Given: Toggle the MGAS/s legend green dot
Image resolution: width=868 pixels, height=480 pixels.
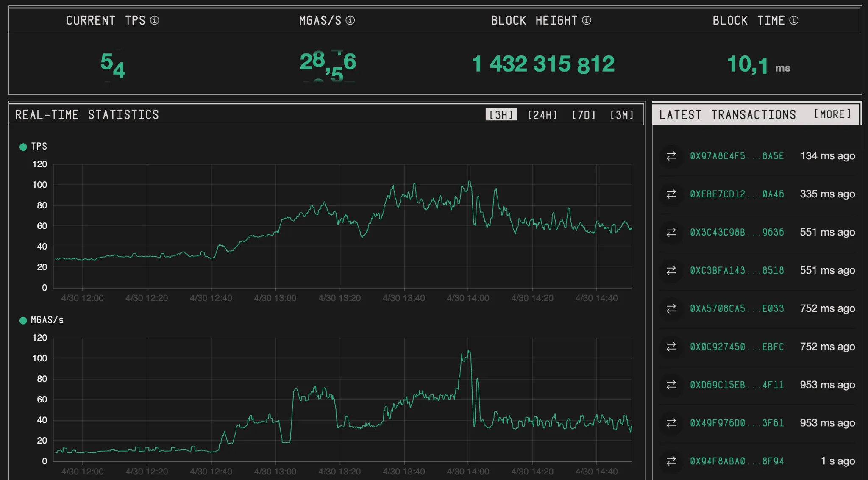Looking at the screenshot, I should click(x=23, y=321).
